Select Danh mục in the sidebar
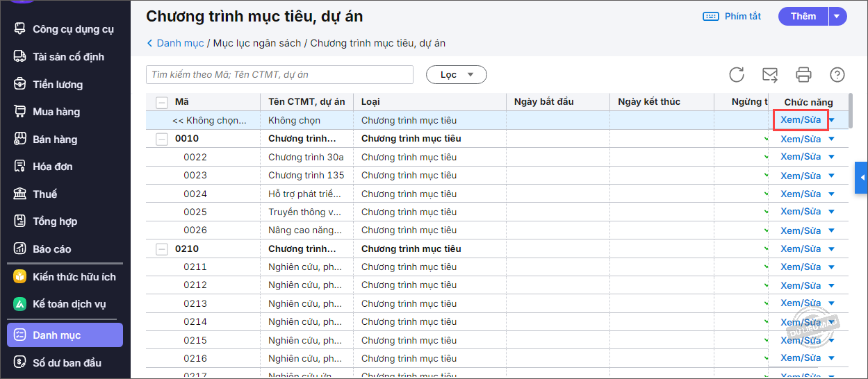 tap(57, 335)
